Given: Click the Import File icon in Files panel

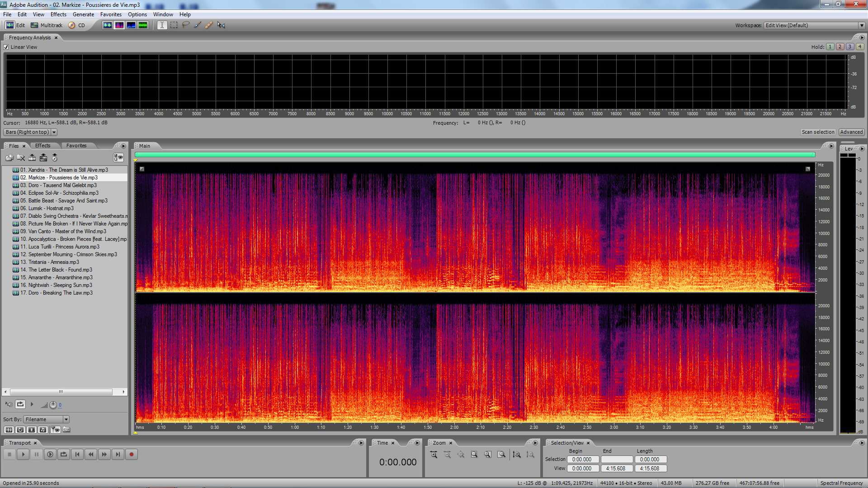Looking at the screenshot, I should click(9, 158).
